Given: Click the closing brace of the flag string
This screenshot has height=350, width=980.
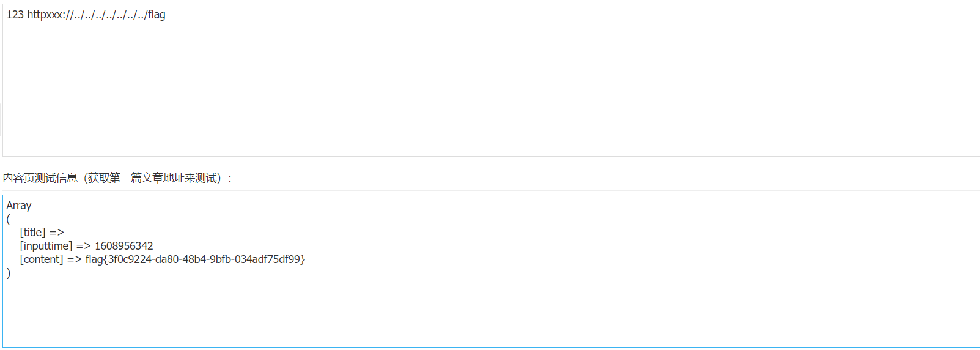Looking at the screenshot, I should [303, 259].
